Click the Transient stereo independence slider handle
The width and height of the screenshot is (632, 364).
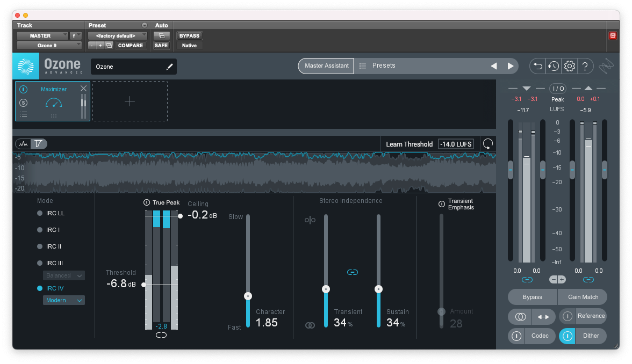point(326,289)
